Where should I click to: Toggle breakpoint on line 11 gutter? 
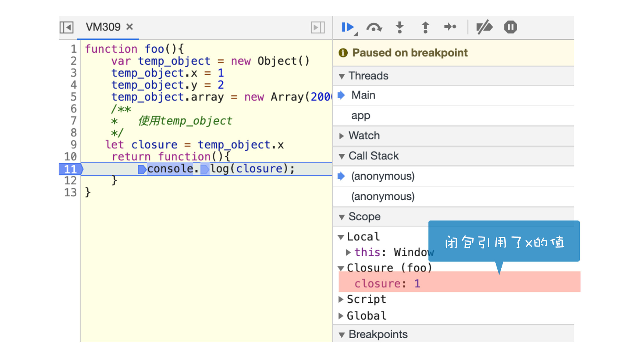click(x=70, y=169)
